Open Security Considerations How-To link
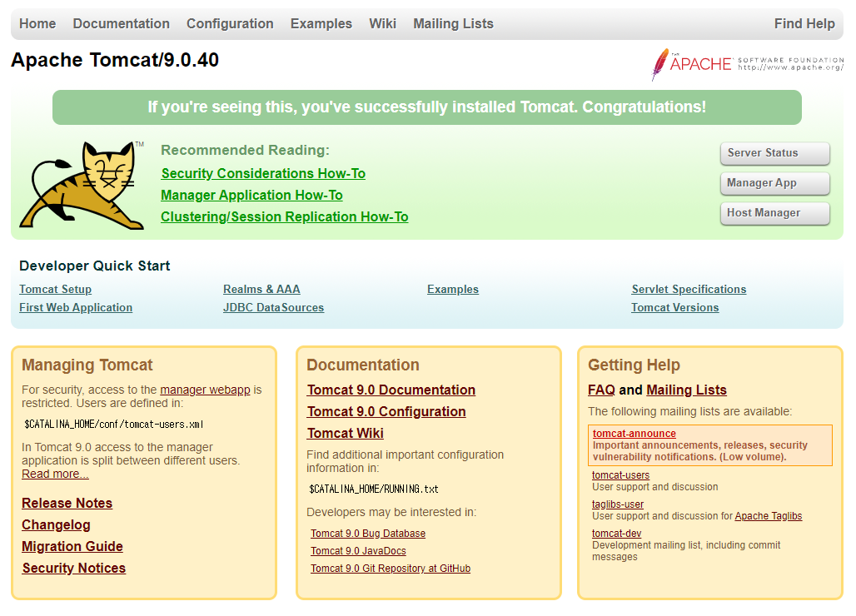 263,173
